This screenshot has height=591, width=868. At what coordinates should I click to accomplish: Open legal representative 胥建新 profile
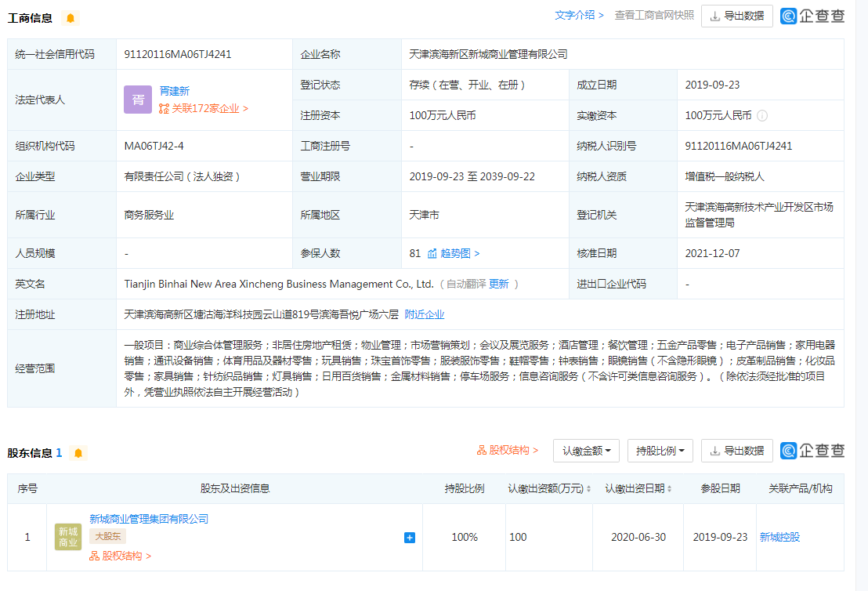[x=175, y=91]
